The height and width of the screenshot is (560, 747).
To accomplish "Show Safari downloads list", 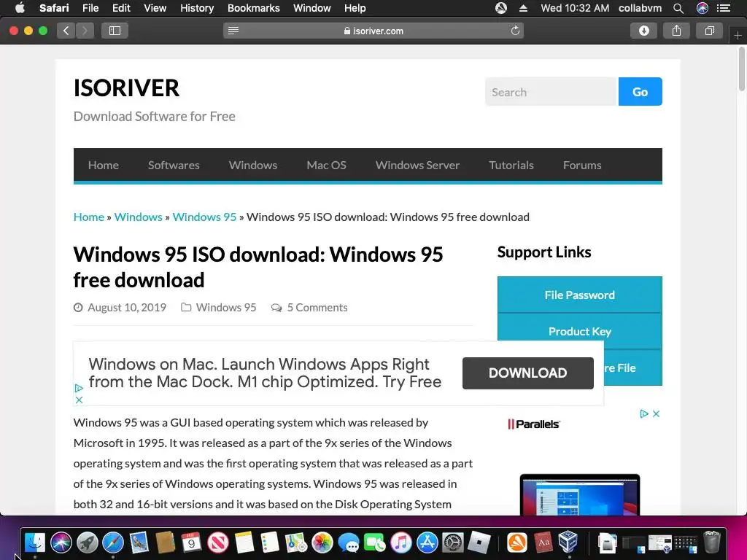I will coord(643,31).
